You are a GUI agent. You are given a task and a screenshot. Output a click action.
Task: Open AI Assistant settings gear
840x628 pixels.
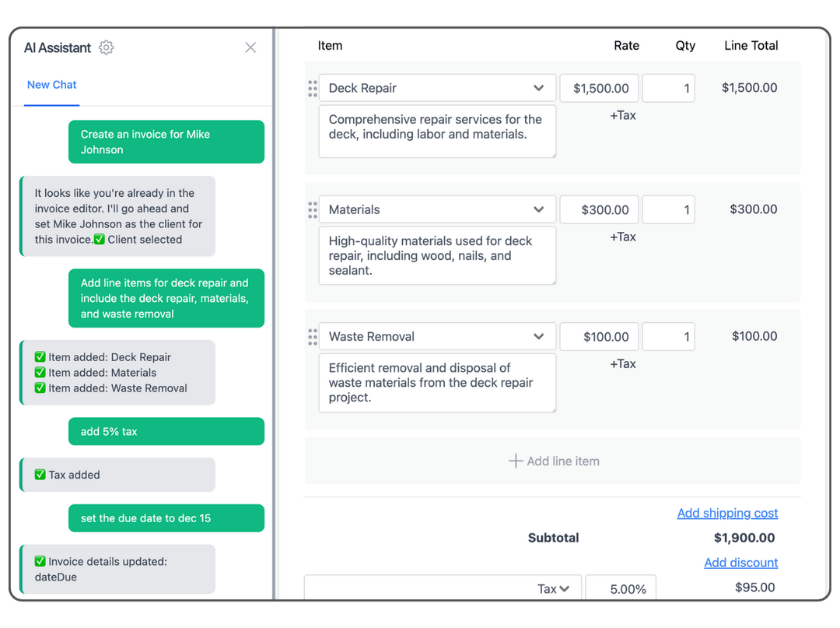(107, 47)
